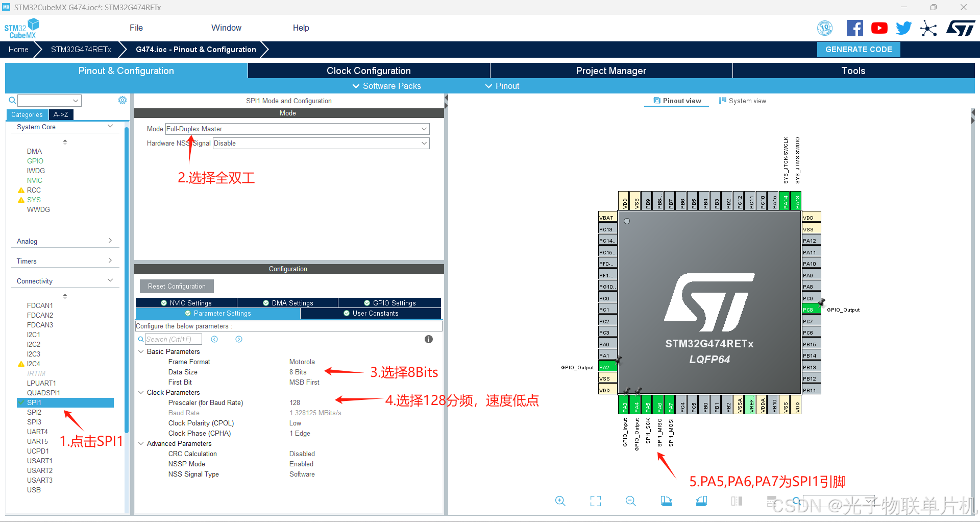The height and width of the screenshot is (522, 980).
Task: Collapse the Connectivity category
Action: pyautogui.click(x=110, y=280)
